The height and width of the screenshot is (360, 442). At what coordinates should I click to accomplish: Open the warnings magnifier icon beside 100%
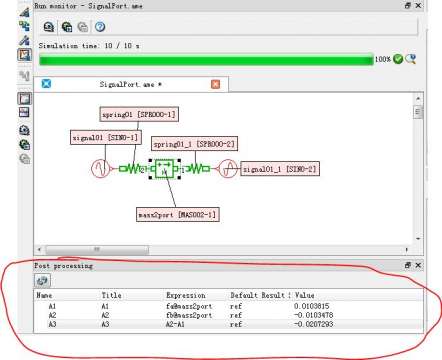pyautogui.click(x=411, y=59)
